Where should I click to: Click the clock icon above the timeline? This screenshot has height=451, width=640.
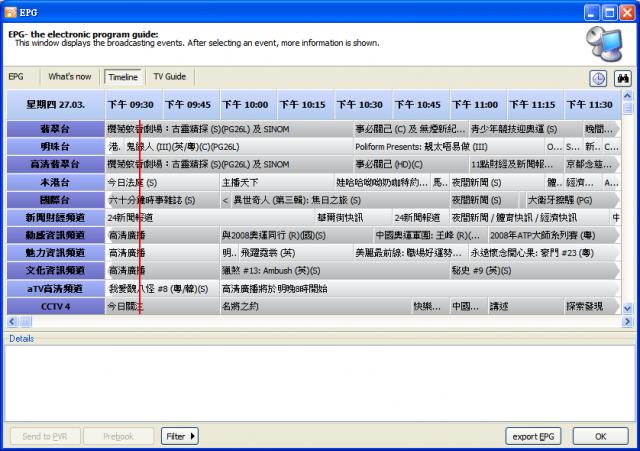pyautogui.click(x=598, y=78)
